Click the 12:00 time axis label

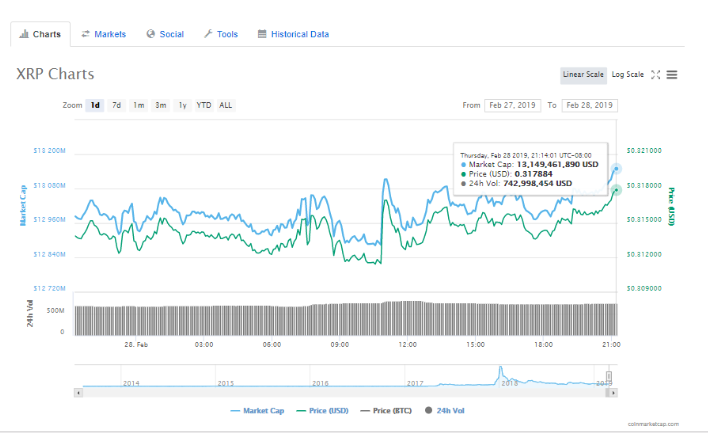[x=407, y=344]
